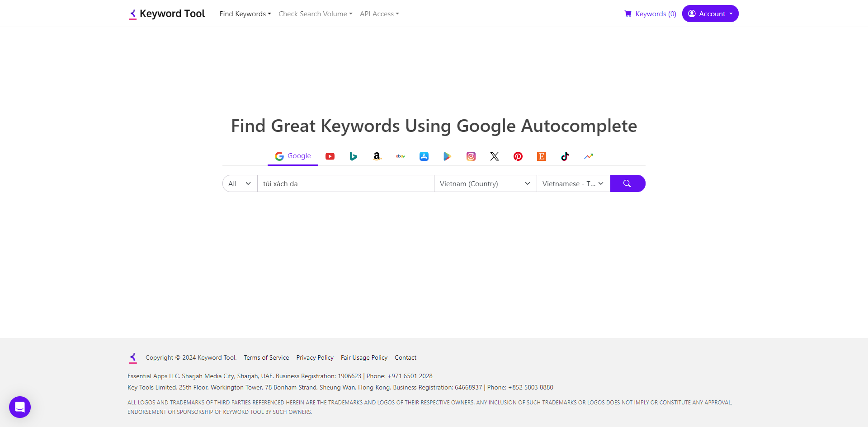Select the Amazon platform icon
Screen dimensions: 868x427
(377, 156)
